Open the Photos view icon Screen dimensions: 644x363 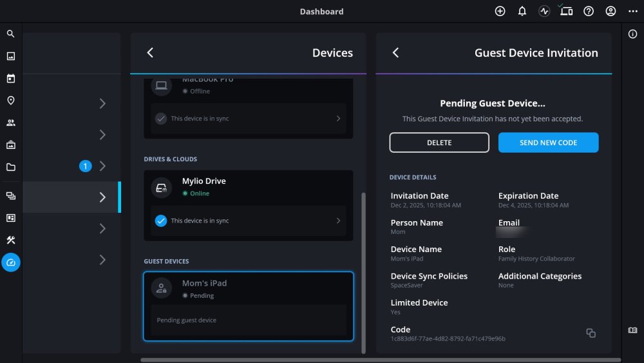click(11, 56)
